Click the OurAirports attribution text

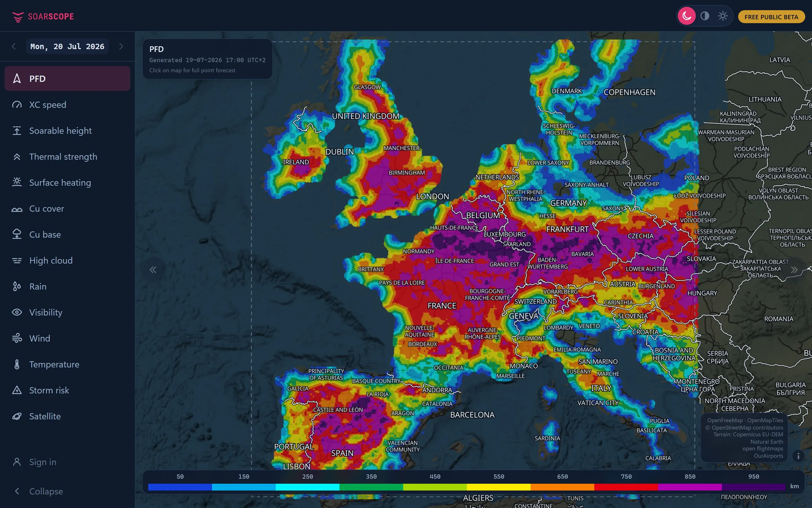pos(768,456)
